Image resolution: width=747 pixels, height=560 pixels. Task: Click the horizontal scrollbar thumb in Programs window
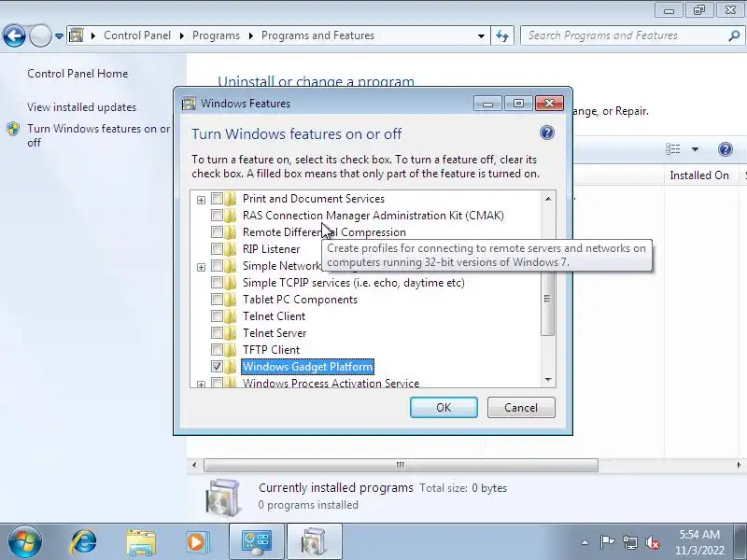pos(401,465)
